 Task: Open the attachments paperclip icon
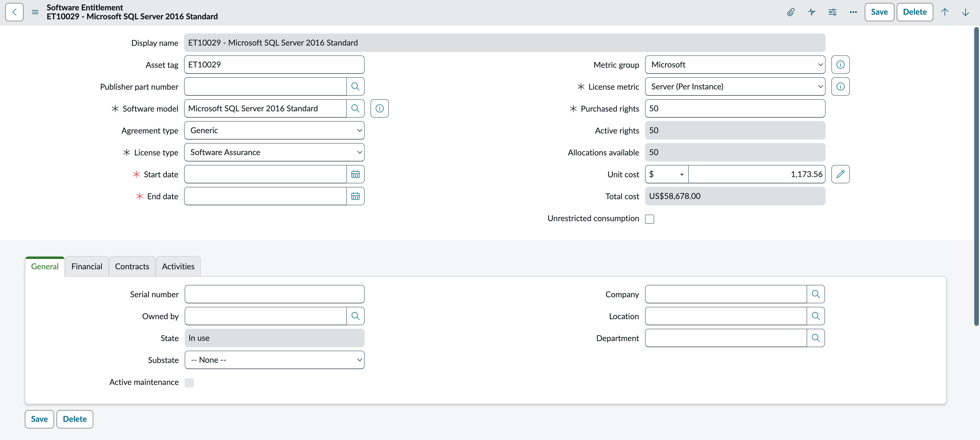pos(790,12)
